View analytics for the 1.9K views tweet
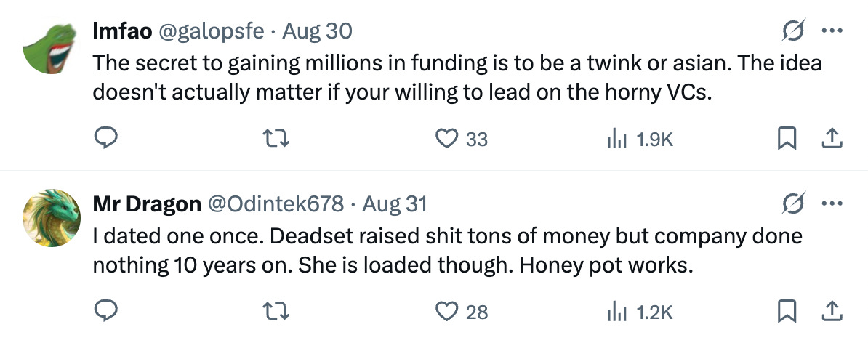Image resolution: width=868 pixels, height=343 pixels. (616, 137)
